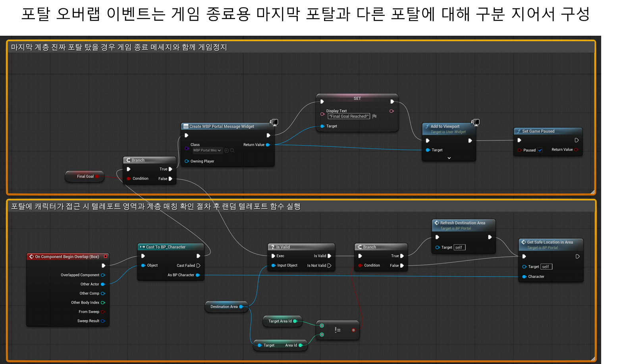The height and width of the screenshot is (364, 623).
Task: Click the SET node title bar
Action: 357,98
